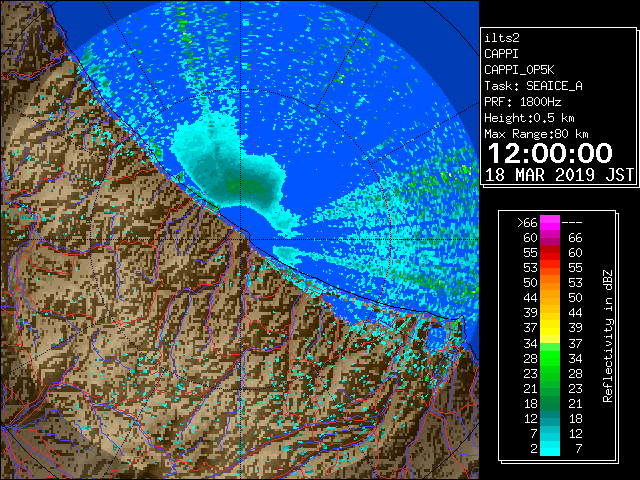Select the "---" legend upper bound
Viewport: 640px width, 480px height.
point(571,223)
